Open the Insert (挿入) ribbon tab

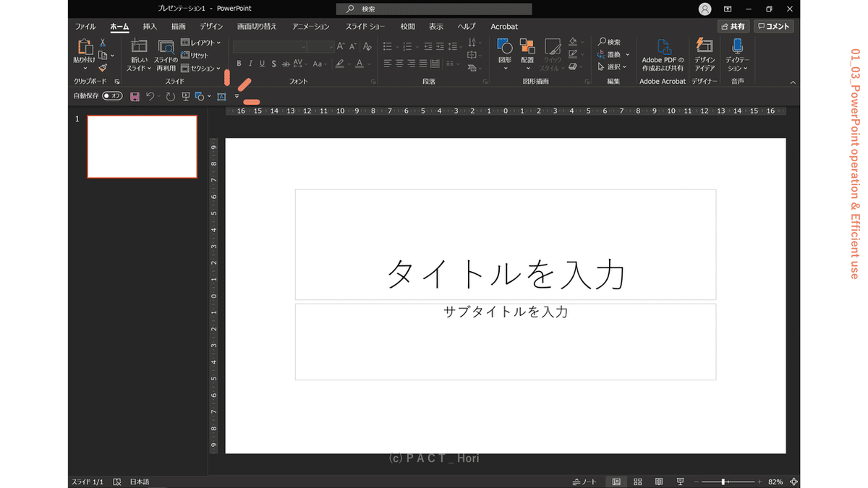[x=150, y=27]
